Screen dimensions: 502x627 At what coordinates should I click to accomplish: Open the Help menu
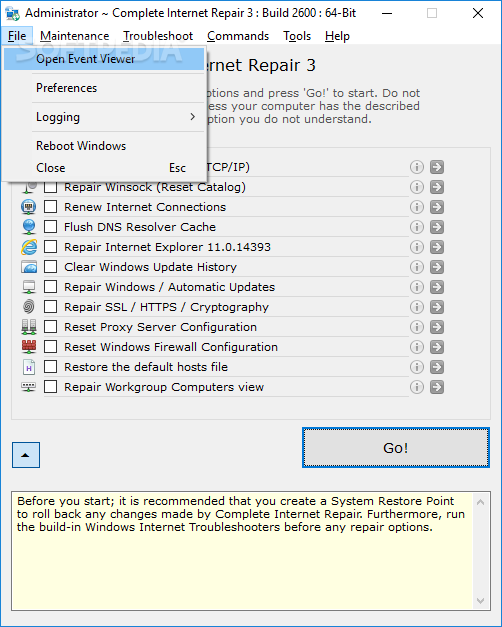(x=337, y=36)
